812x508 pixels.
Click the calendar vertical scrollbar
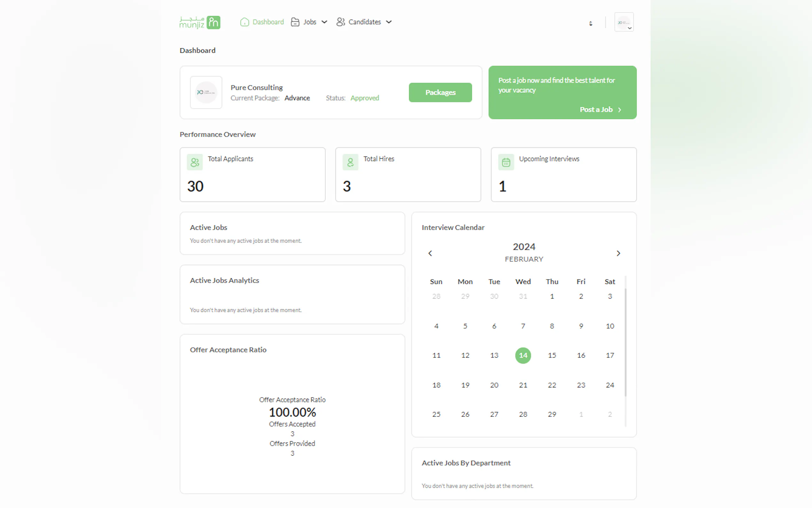(626, 342)
